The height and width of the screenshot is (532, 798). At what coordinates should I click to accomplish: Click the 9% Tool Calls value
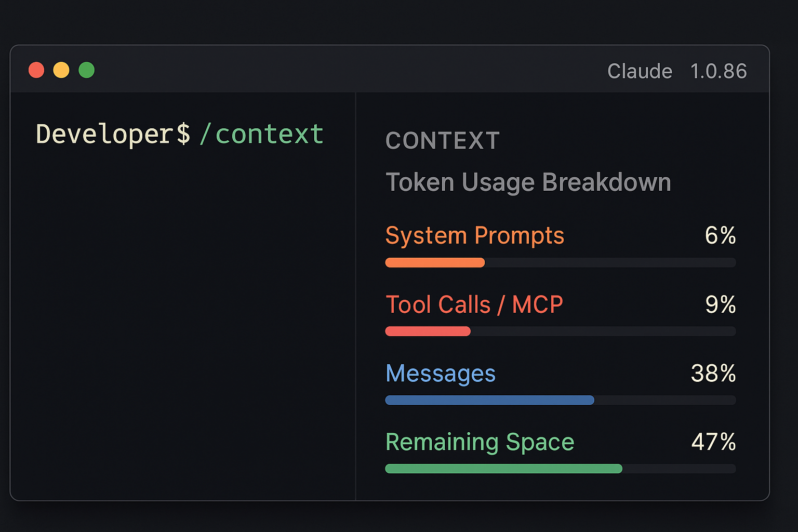721,304
